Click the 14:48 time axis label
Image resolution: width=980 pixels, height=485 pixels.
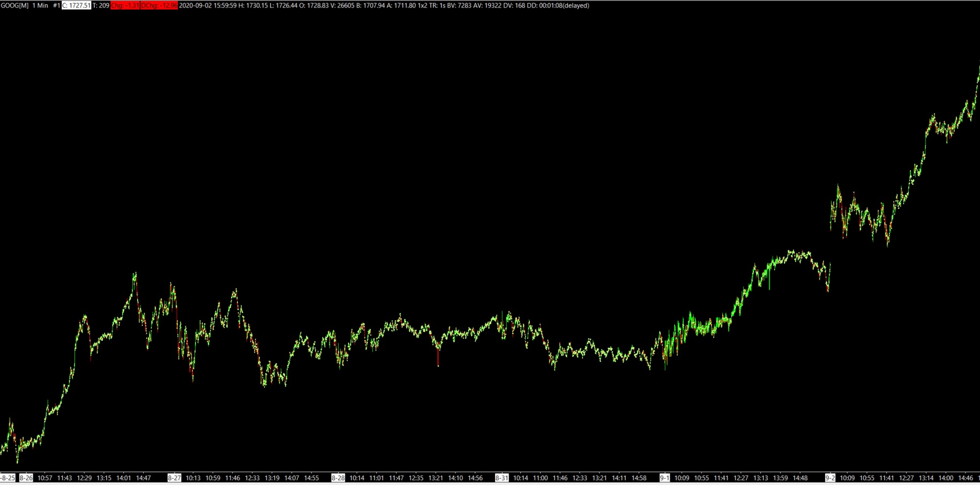tap(801, 478)
